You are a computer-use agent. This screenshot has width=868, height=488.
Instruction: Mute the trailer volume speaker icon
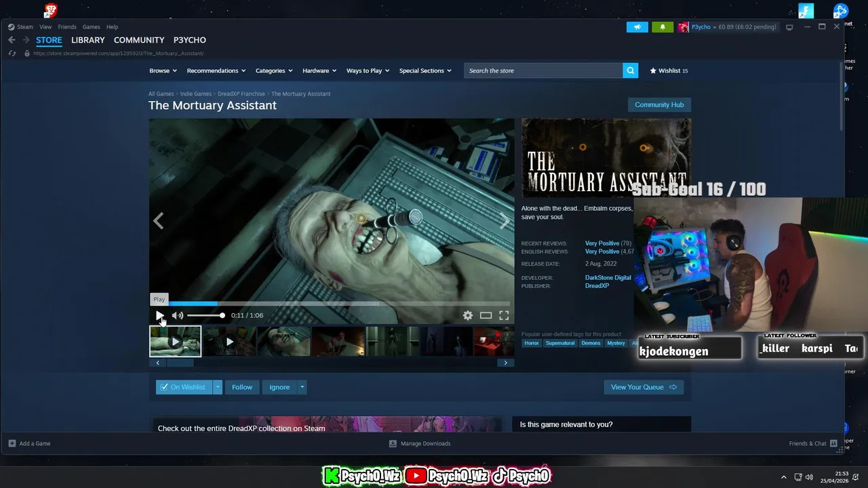(178, 315)
